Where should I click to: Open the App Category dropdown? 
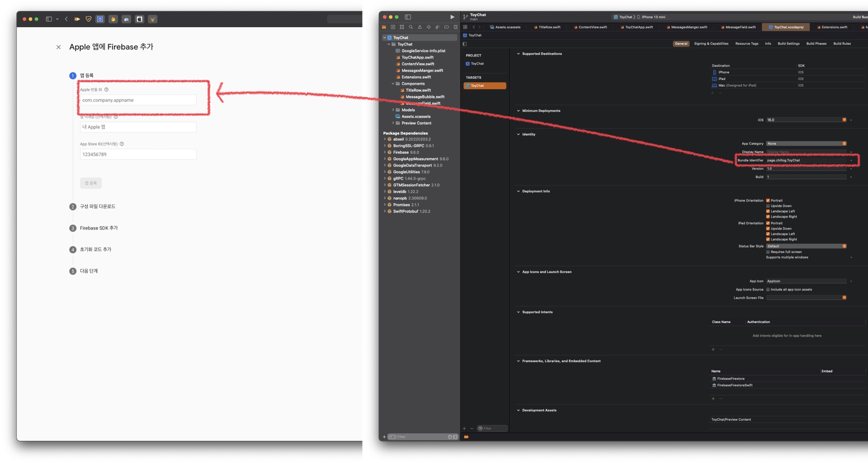pos(806,144)
